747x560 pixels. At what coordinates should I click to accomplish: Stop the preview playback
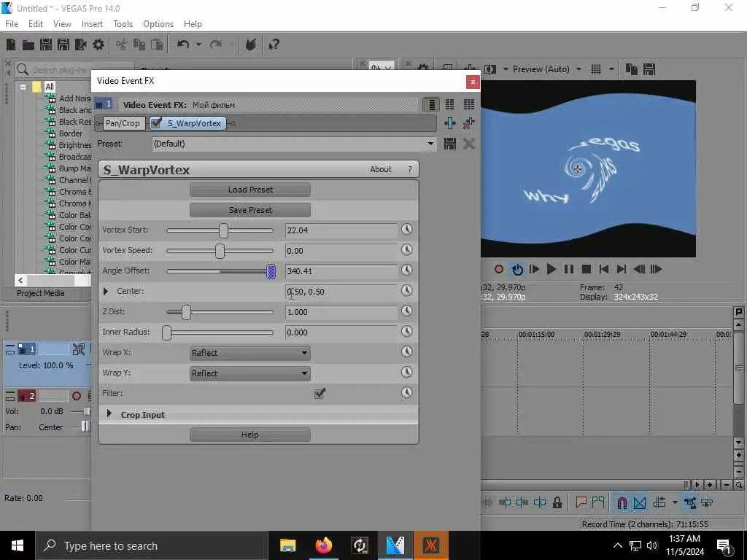click(x=587, y=270)
